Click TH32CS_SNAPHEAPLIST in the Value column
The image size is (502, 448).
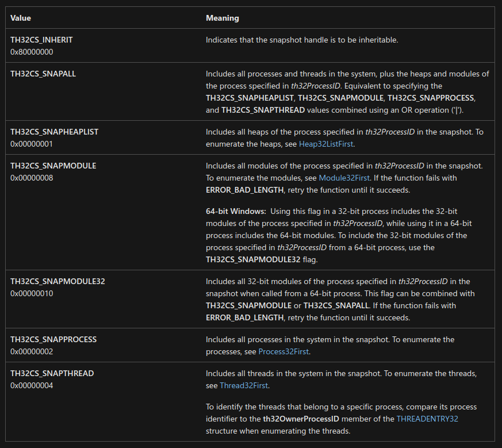coord(54,132)
